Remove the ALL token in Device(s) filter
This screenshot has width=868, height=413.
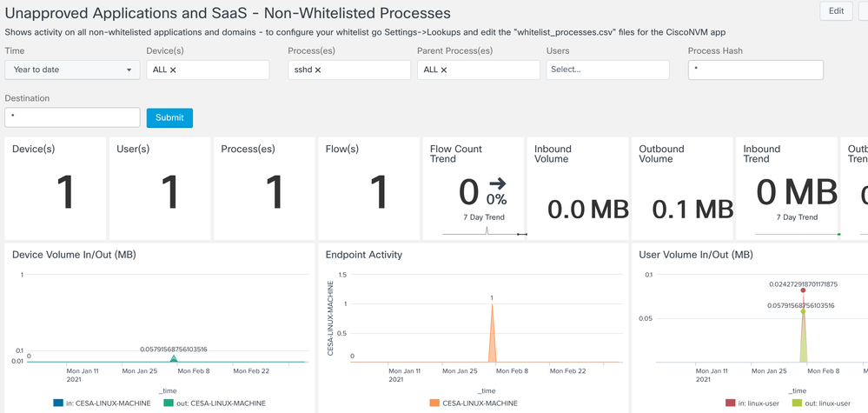173,70
